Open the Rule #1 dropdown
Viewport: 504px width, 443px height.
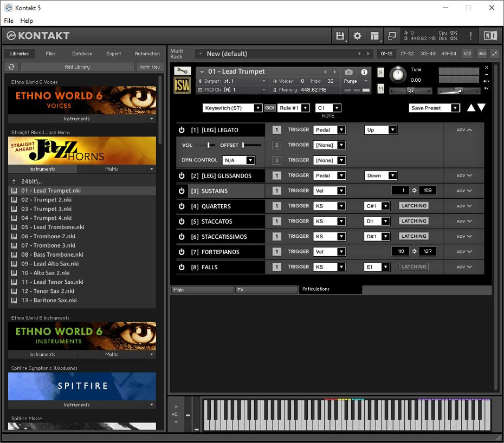(x=294, y=108)
